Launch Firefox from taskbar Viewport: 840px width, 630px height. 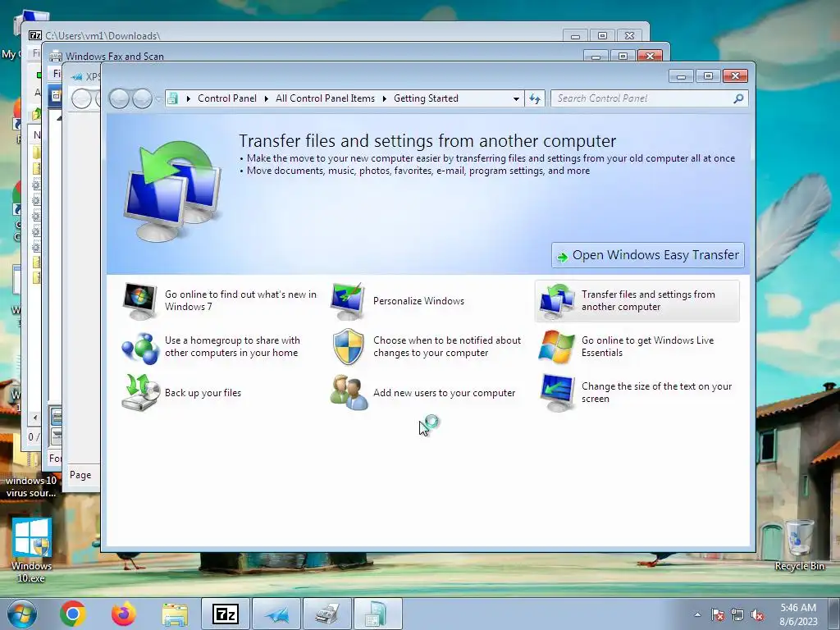(124, 614)
